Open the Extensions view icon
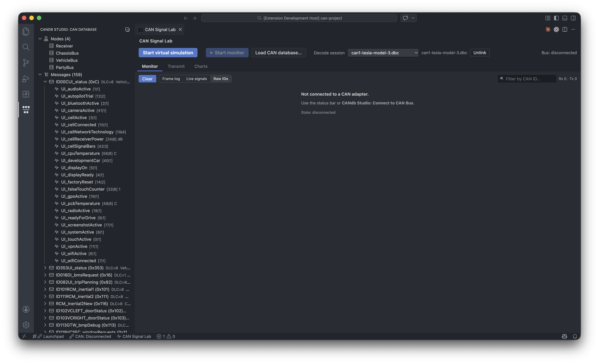Screen dimensions: 599x364 click(26, 94)
